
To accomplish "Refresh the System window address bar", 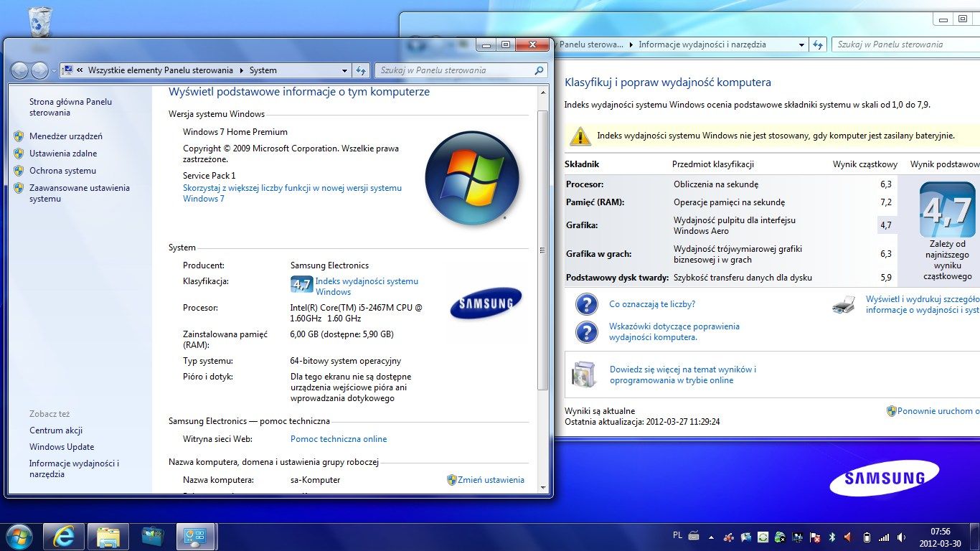I will pyautogui.click(x=361, y=70).
